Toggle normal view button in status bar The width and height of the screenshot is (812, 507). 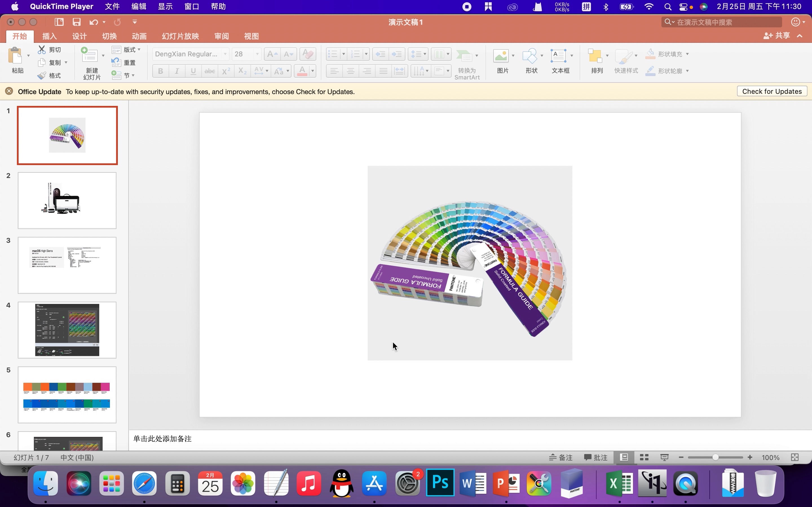coord(624,457)
